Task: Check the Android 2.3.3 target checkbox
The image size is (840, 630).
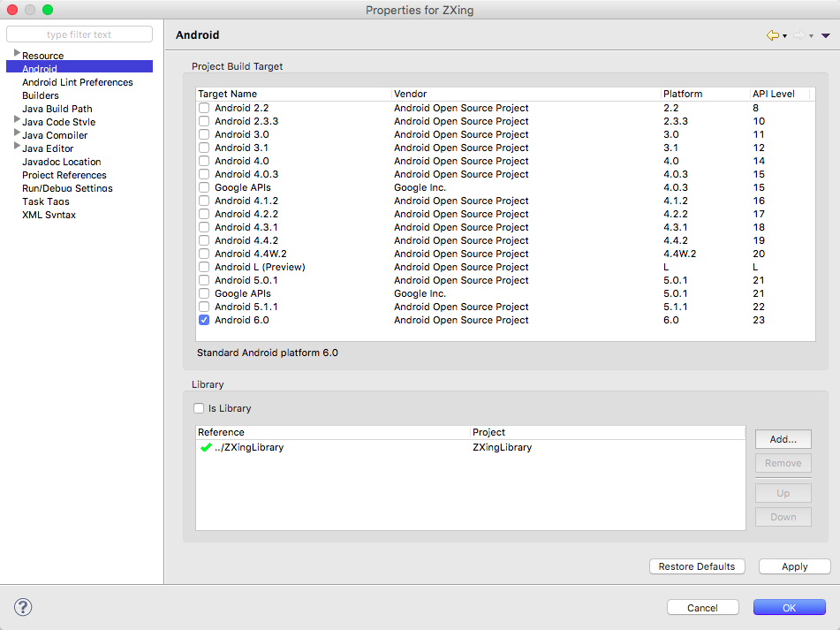Action: pyautogui.click(x=204, y=121)
